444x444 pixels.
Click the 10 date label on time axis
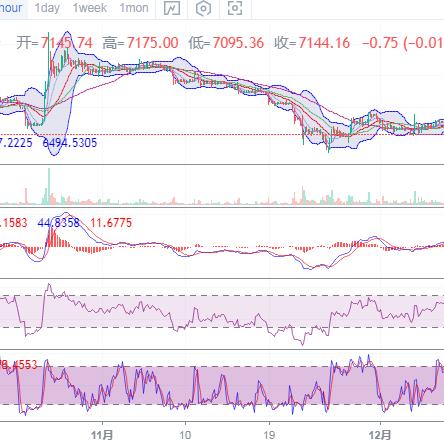point(185,435)
